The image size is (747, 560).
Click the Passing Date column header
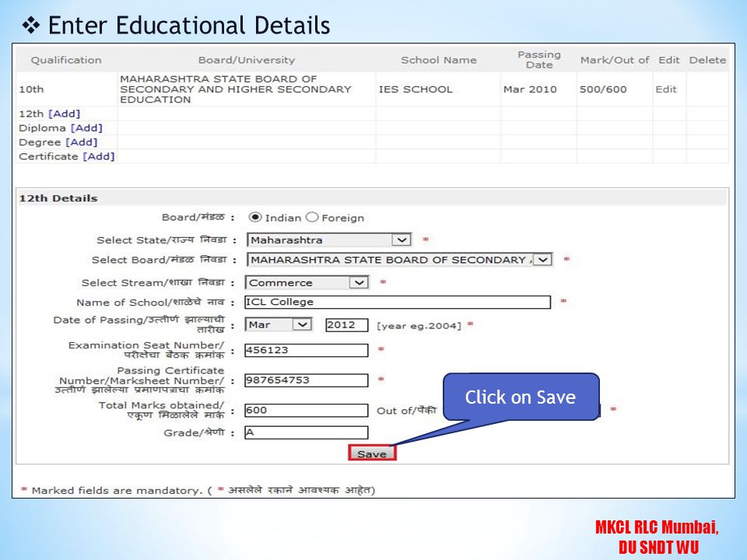point(539,60)
